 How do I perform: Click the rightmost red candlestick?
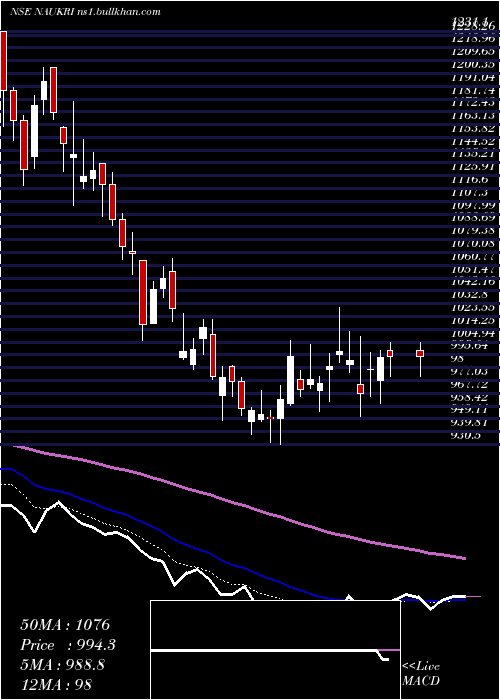pos(420,353)
